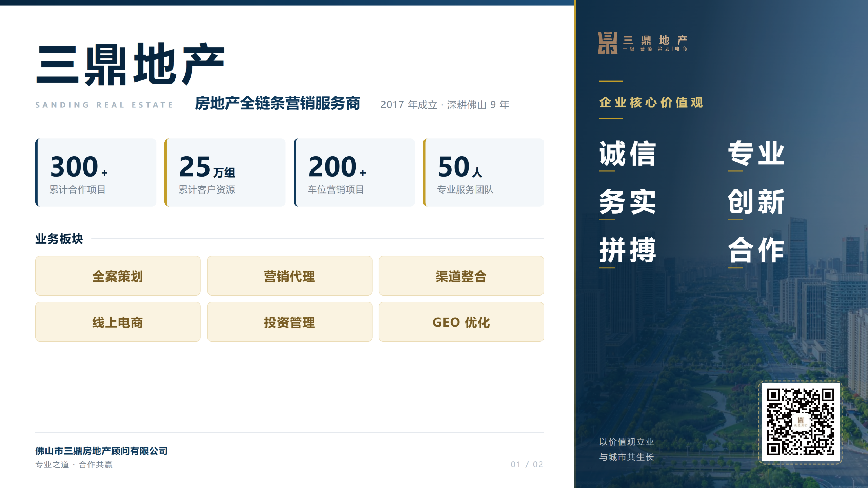This screenshot has height=488, width=868.
Task: Click the SANDING REAL ESTATE subtitle
Action: pos(104,105)
